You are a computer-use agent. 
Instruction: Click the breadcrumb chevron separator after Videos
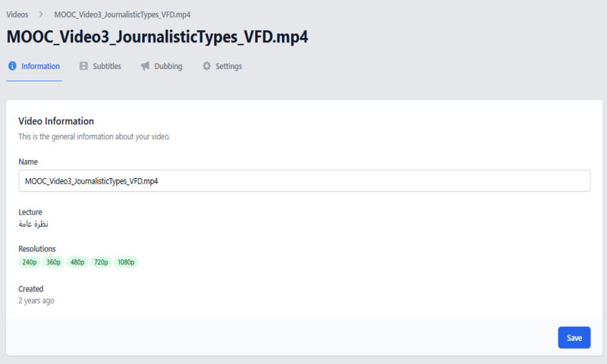(41, 14)
